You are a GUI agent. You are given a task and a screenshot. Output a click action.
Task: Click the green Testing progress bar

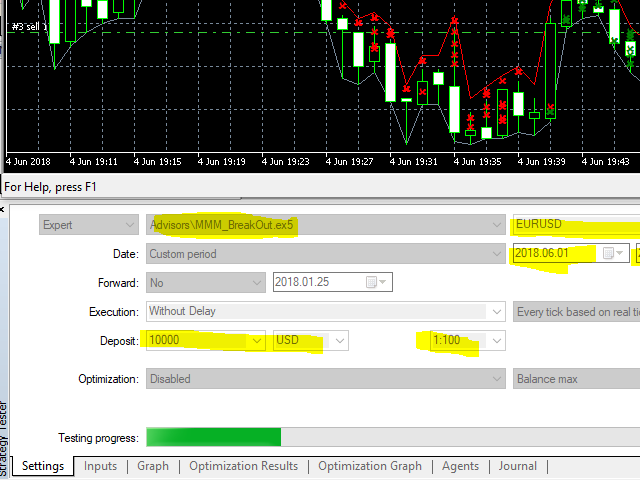coord(213,437)
